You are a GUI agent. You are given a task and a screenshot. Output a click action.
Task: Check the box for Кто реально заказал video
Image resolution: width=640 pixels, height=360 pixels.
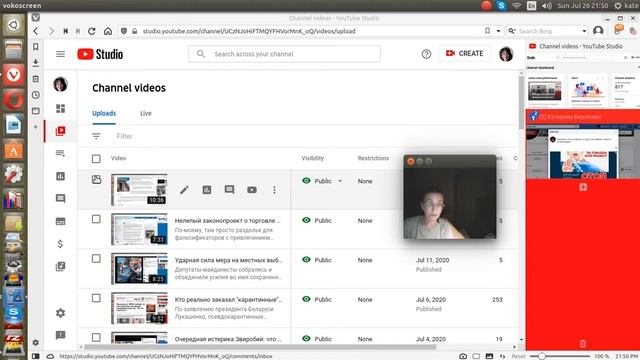click(96, 298)
